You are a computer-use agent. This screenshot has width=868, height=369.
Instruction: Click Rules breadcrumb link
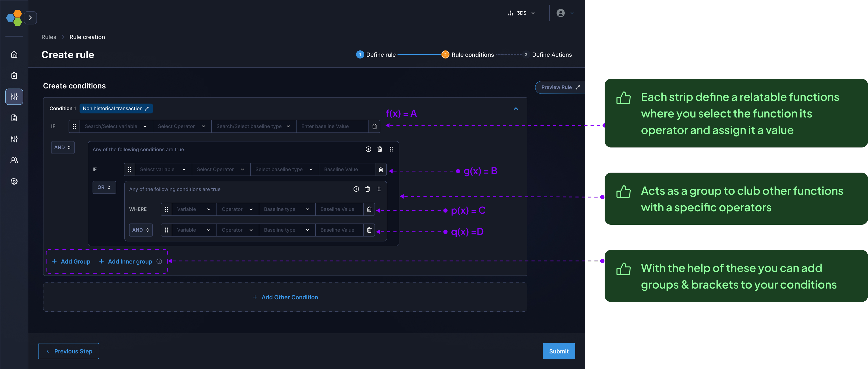49,37
